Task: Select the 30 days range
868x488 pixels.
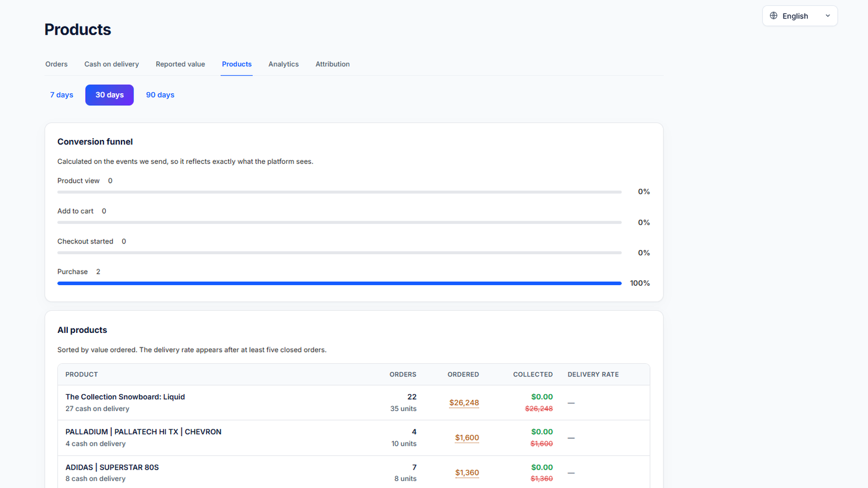Action: [x=110, y=95]
